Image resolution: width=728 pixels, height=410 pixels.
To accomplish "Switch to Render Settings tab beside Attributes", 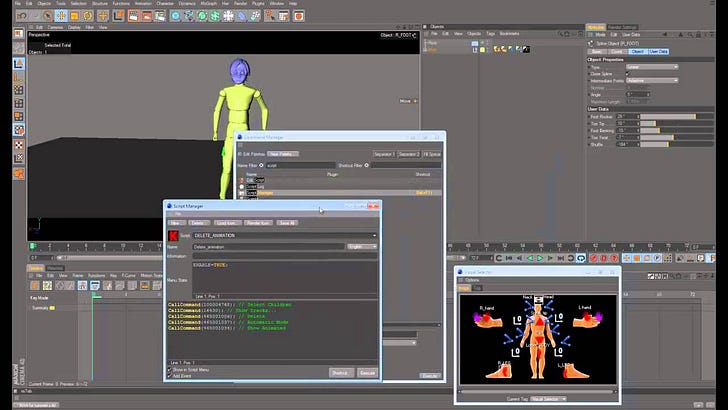I will pos(622,27).
